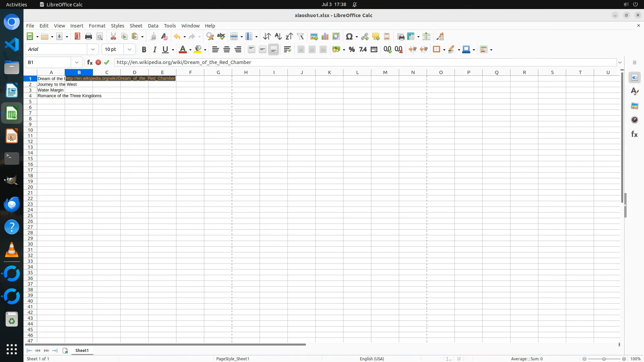Open the Function Wizard icon
644x362 pixels.
point(90,62)
